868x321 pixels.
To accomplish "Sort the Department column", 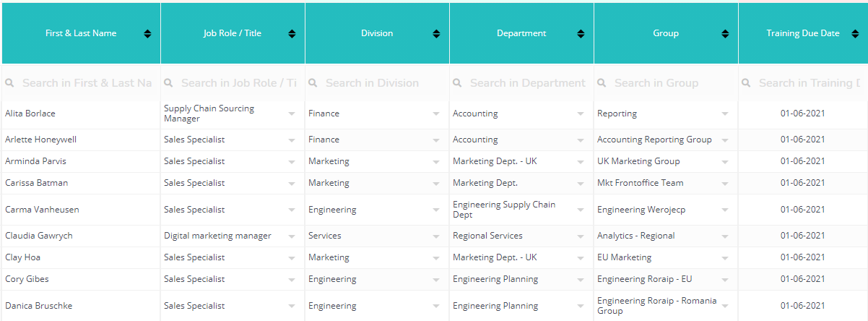I will (x=581, y=34).
